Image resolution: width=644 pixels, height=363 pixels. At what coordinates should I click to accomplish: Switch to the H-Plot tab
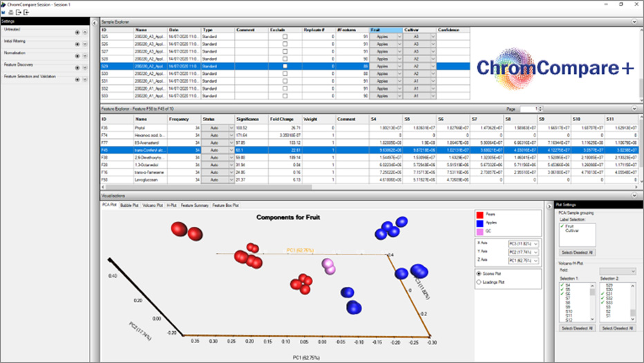tap(171, 205)
